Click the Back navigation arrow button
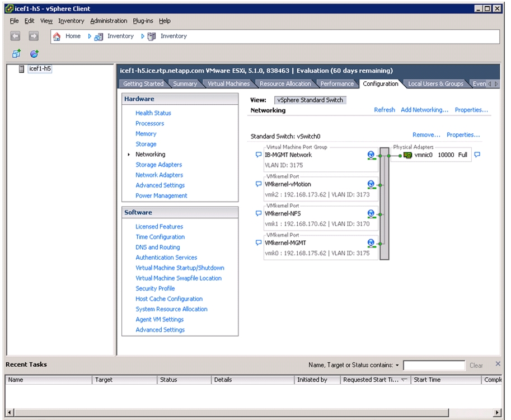Viewport: 511px width, 420px height. coord(15,36)
